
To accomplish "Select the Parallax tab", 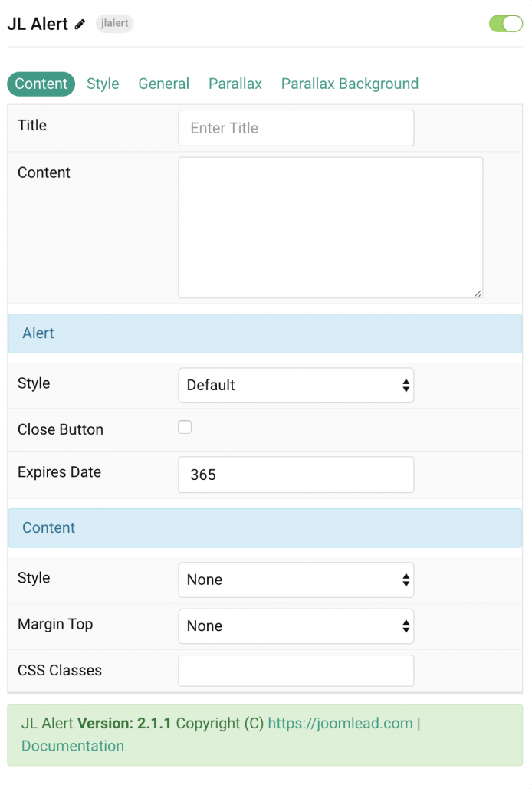I will [235, 84].
